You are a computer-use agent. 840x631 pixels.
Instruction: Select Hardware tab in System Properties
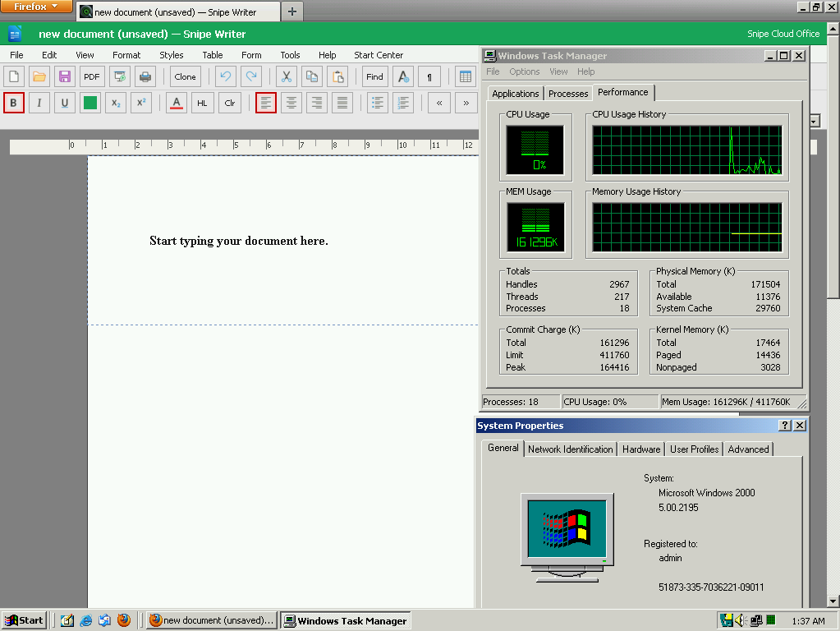(x=641, y=449)
